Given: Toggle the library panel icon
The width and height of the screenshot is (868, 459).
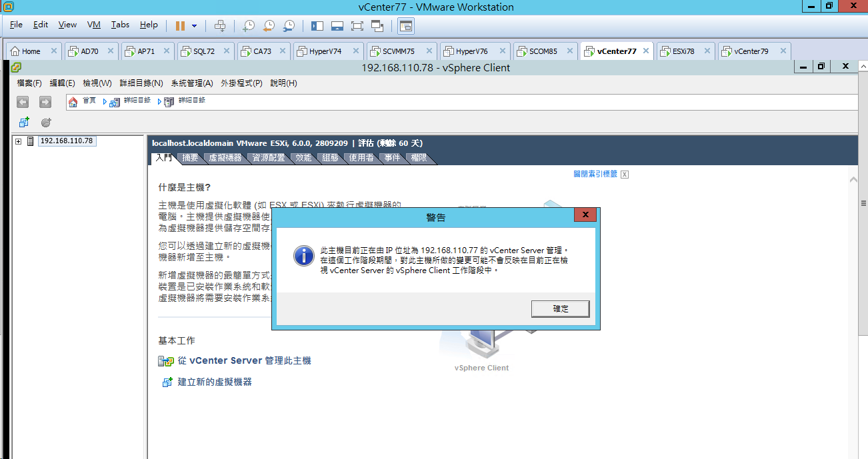Looking at the screenshot, I should [x=317, y=25].
